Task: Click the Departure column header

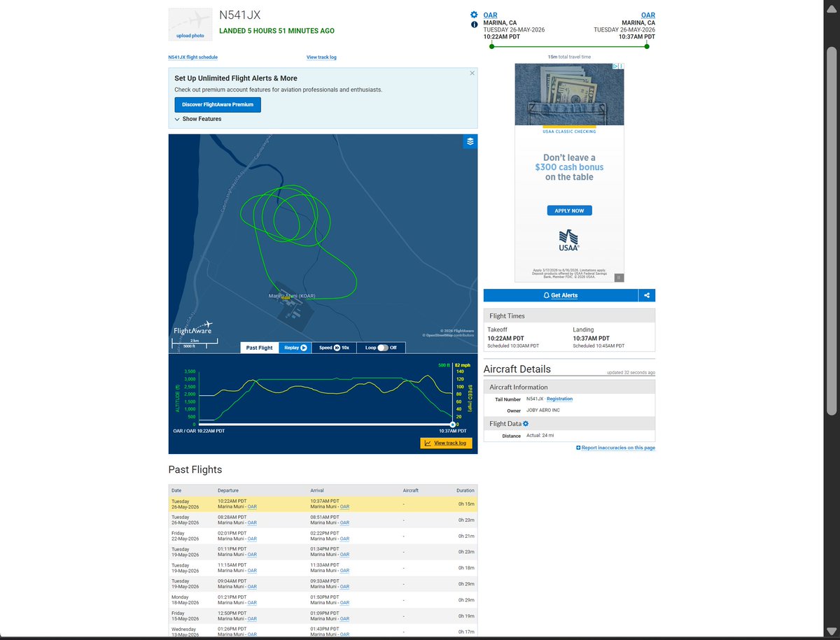Action: pos(228,490)
